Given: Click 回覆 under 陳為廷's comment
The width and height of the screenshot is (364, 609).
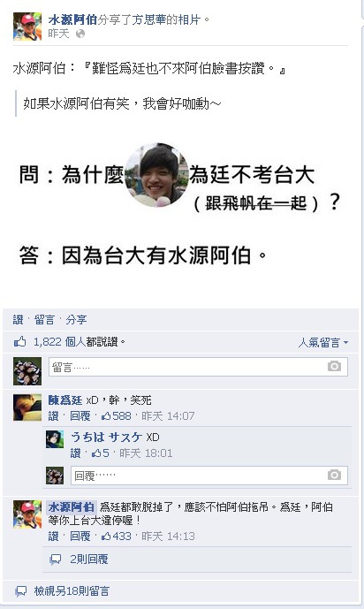Looking at the screenshot, I should tap(80, 416).
